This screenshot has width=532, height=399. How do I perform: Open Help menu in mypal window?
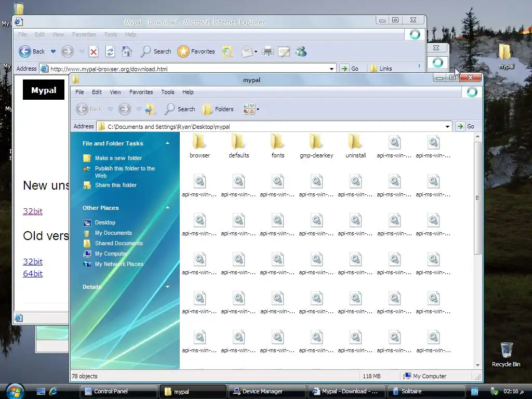click(x=188, y=92)
